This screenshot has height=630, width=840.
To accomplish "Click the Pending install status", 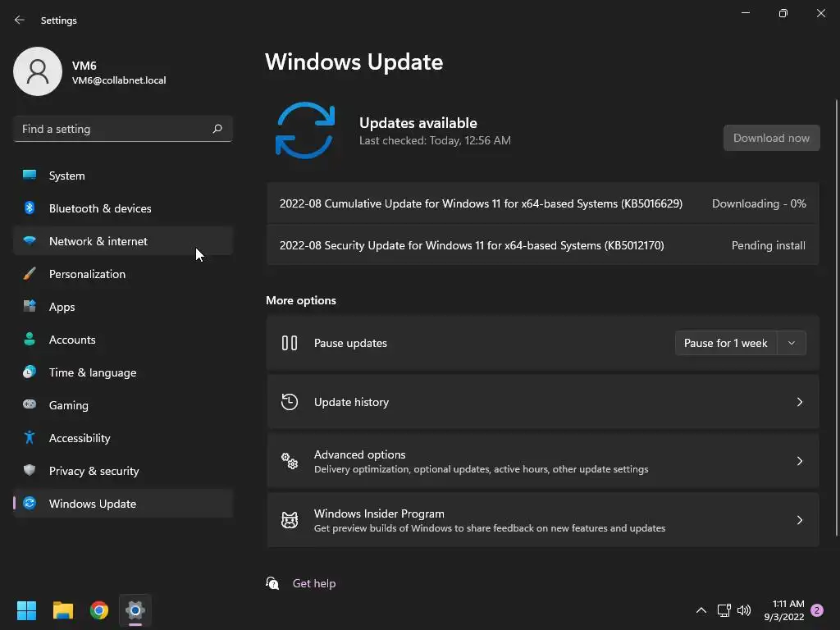I will pyautogui.click(x=768, y=245).
